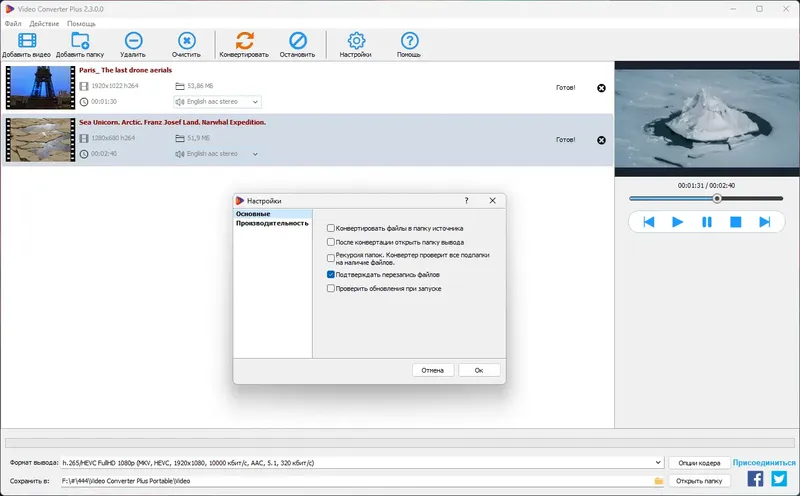Enable После конвертации открыть папку вывода

tap(331, 242)
